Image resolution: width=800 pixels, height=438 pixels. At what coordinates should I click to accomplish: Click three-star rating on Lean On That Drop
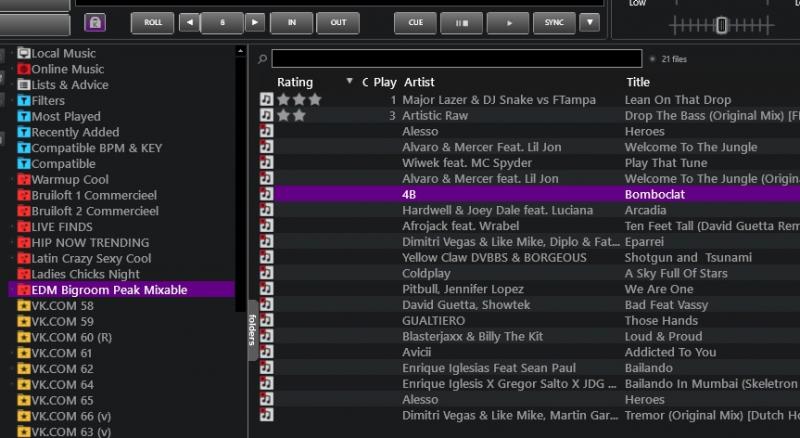[x=299, y=100]
